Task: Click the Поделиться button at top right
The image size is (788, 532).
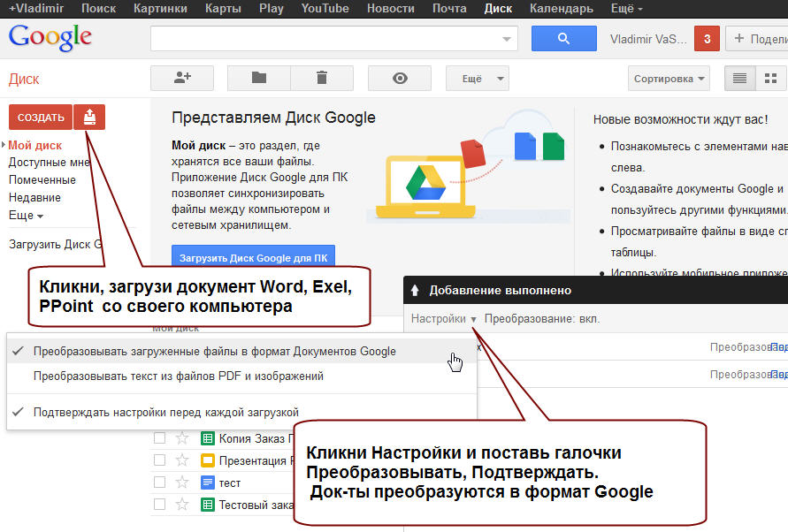Action: 757,39
